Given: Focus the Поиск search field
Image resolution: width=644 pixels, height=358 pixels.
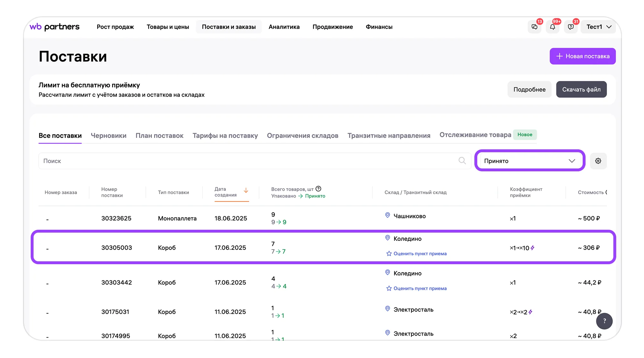Looking at the screenshot, I should (x=255, y=161).
